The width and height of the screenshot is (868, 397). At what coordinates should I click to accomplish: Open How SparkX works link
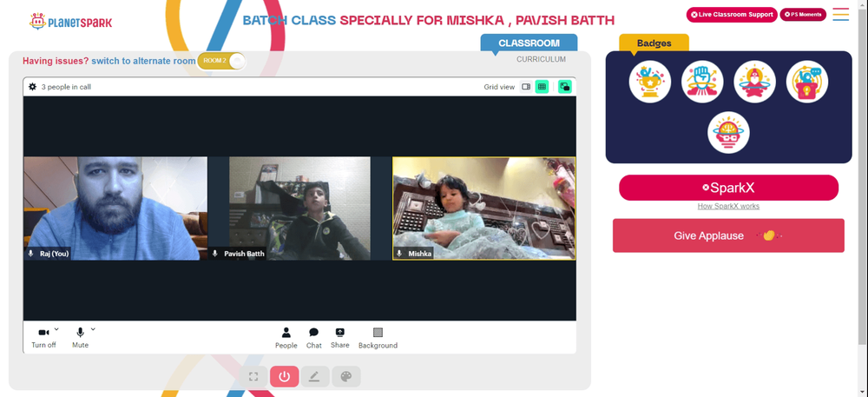(728, 206)
